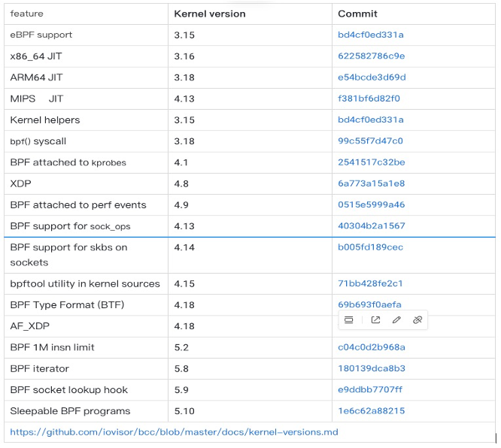The image size is (501, 448).
Task: Open commit link bd4cf0ed331a for eBPF support
Action: 371,35
